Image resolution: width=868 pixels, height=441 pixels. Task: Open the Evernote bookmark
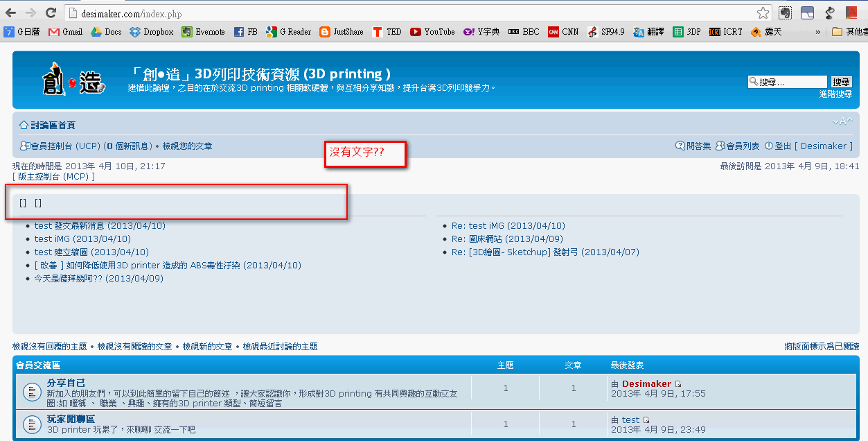click(204, 32)
